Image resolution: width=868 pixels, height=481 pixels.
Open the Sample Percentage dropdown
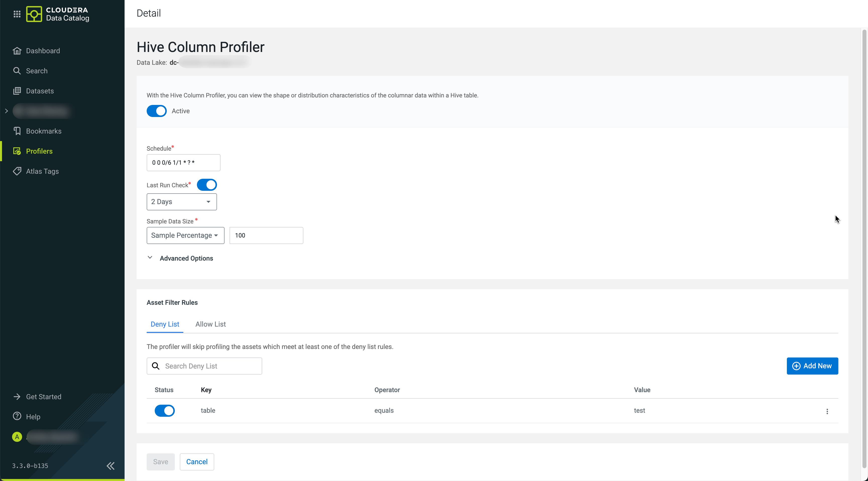tap(185, 235)
